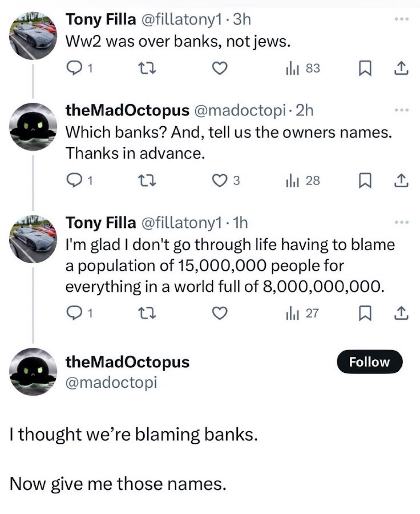The width and height of the screenshot is (420, 514).
Task: Retweet the 'Which banks?' reply
Action: 148,181
